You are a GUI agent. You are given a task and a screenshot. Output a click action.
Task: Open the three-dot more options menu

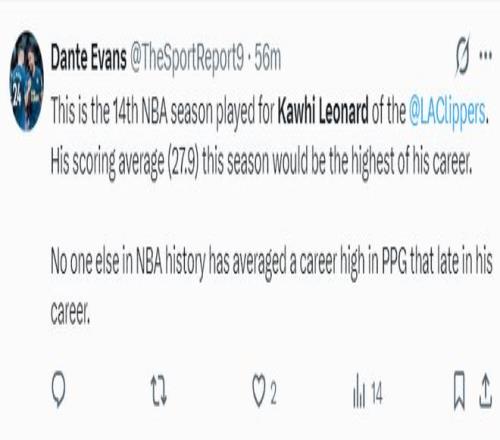point(485,55)
